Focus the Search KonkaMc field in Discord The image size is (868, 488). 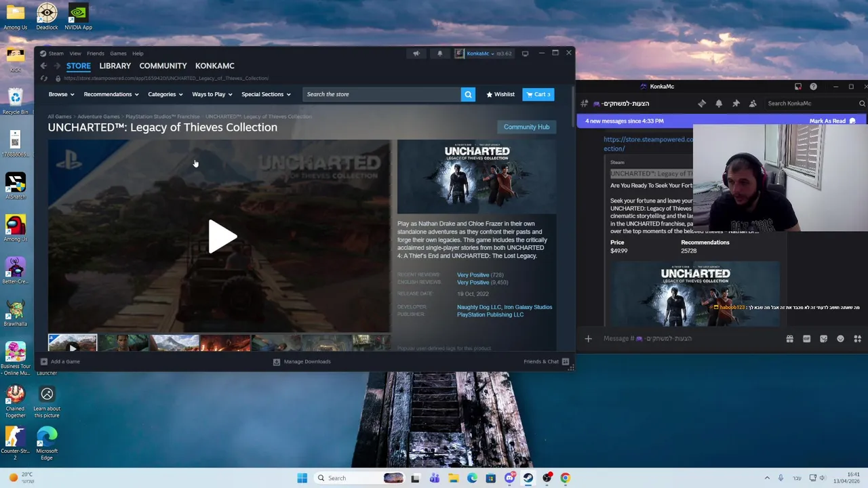816,104
